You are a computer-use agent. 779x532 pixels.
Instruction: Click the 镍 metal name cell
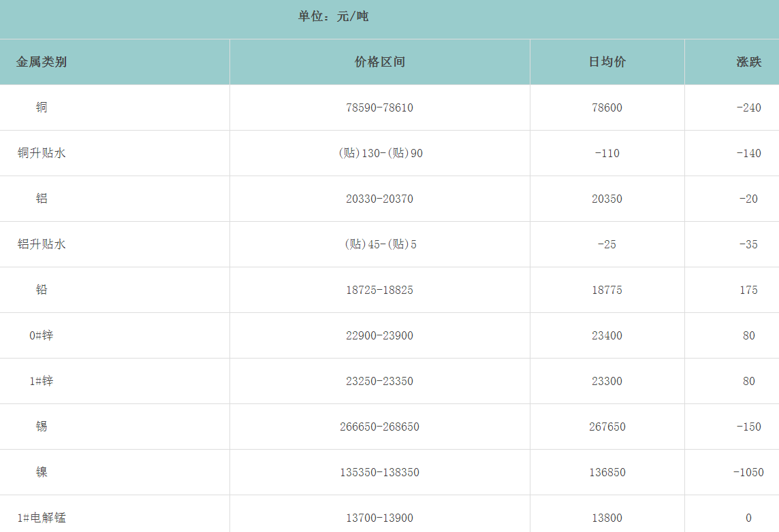(42, 472)
